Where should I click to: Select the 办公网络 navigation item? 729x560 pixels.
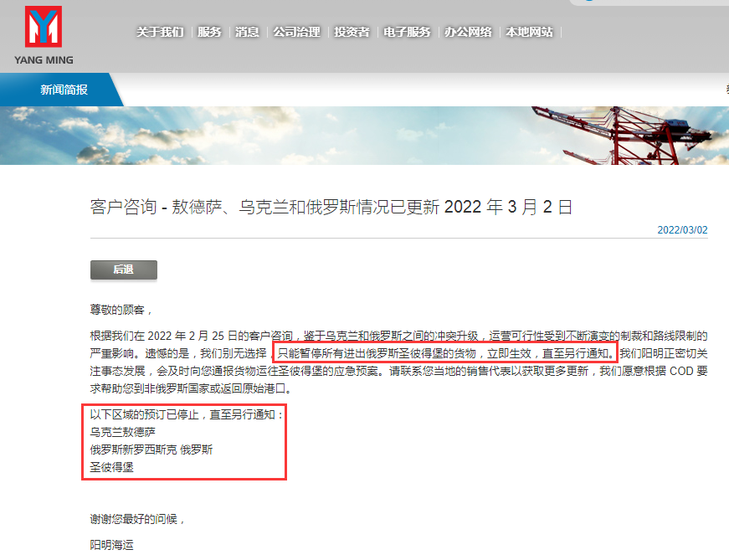click(x=468, y=32)
